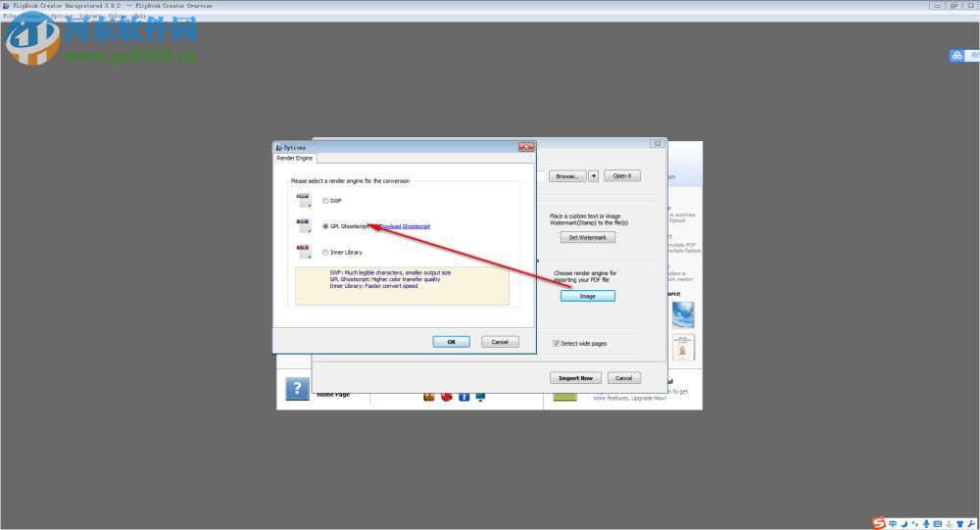The image size is (980, 530).
Task: Open the soft keyboard icon
Action: pos(938,524)
